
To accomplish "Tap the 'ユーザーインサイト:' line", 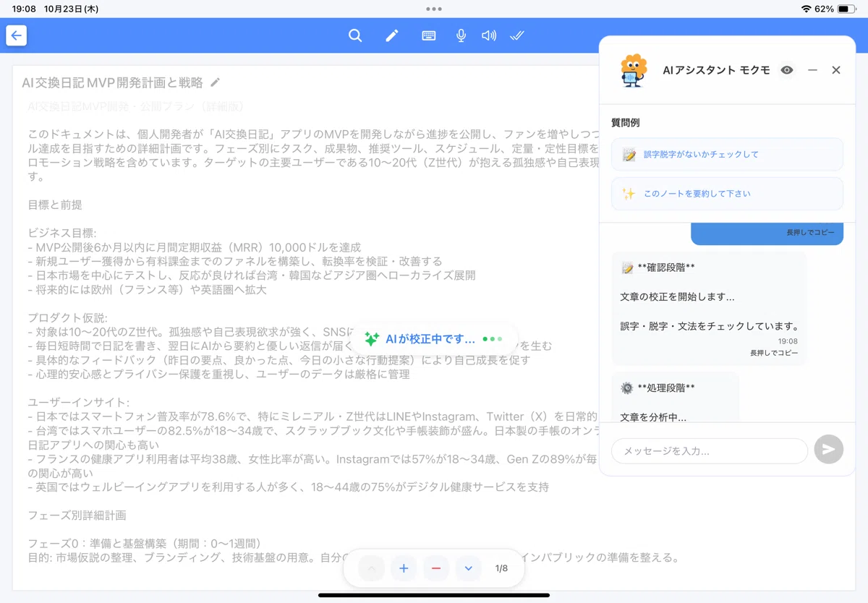I will 79,402.
